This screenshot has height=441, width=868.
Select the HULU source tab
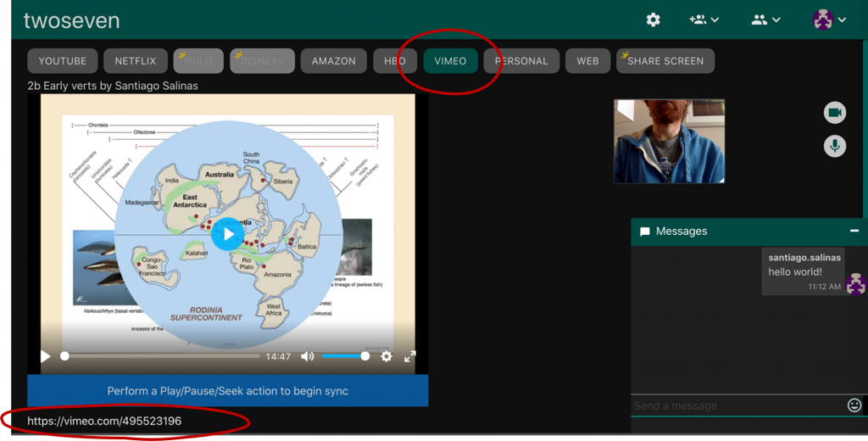198,61
